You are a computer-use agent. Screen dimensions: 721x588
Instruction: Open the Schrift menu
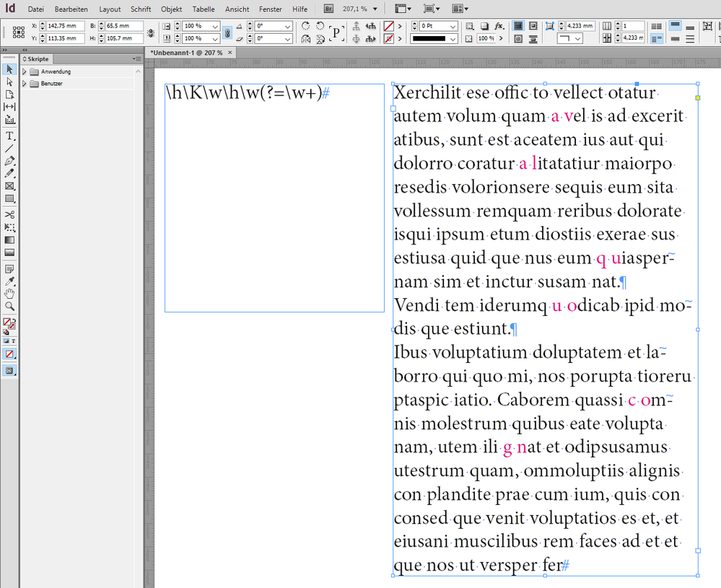(141, 9)
